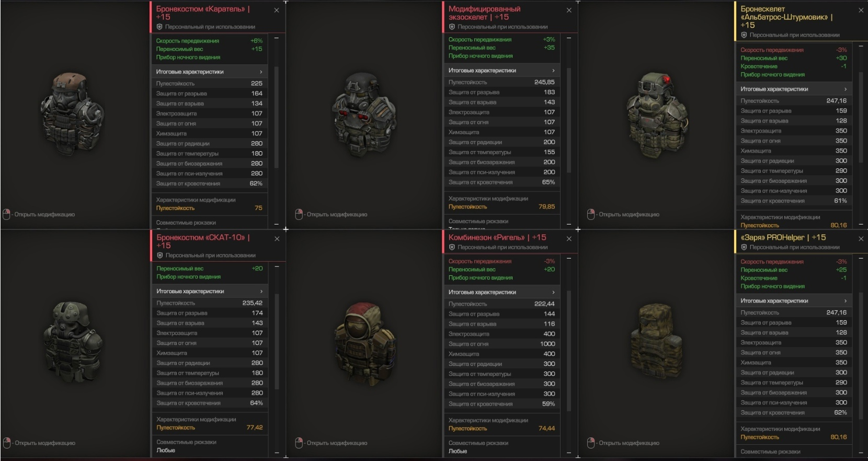Click Открыть модификацию under the «Ригель» suit
Screen dimensions: 868x461
click(x=337, y=443)
